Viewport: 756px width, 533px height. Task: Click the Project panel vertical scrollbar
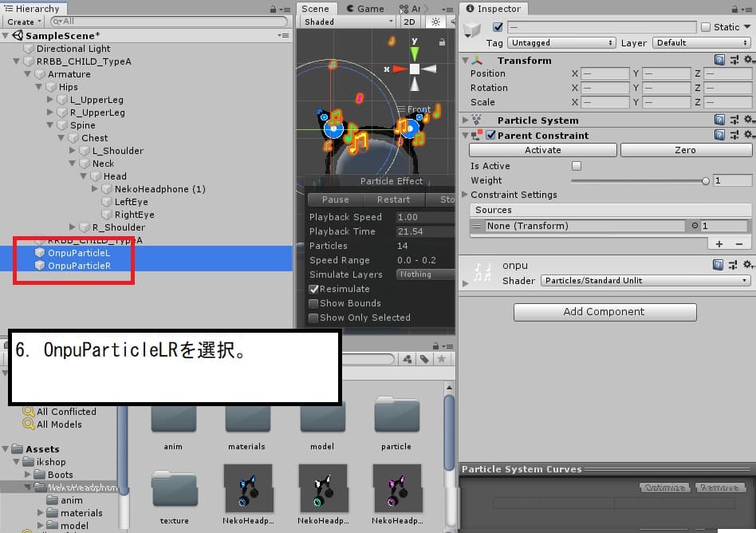(x=449, y=432)
